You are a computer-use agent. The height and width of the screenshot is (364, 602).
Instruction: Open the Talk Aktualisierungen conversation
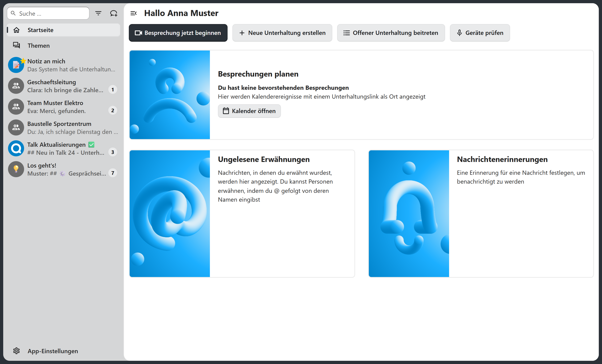64,148
